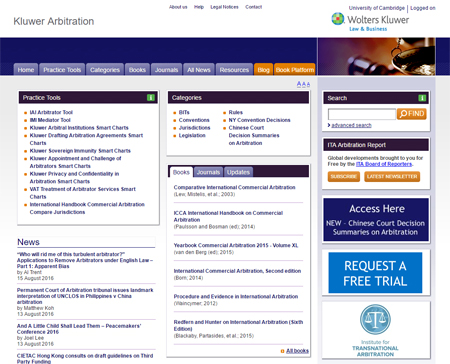Click the Practice Tools green info icon
Image resolution: width=450 pixels, height=364 pixels.
pyautogui.click(x=151, y=98)
